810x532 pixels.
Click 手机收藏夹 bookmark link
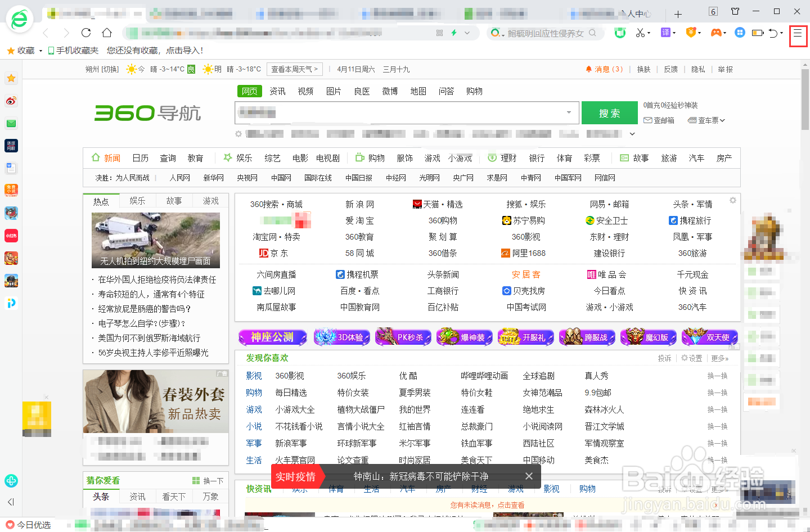73,51
